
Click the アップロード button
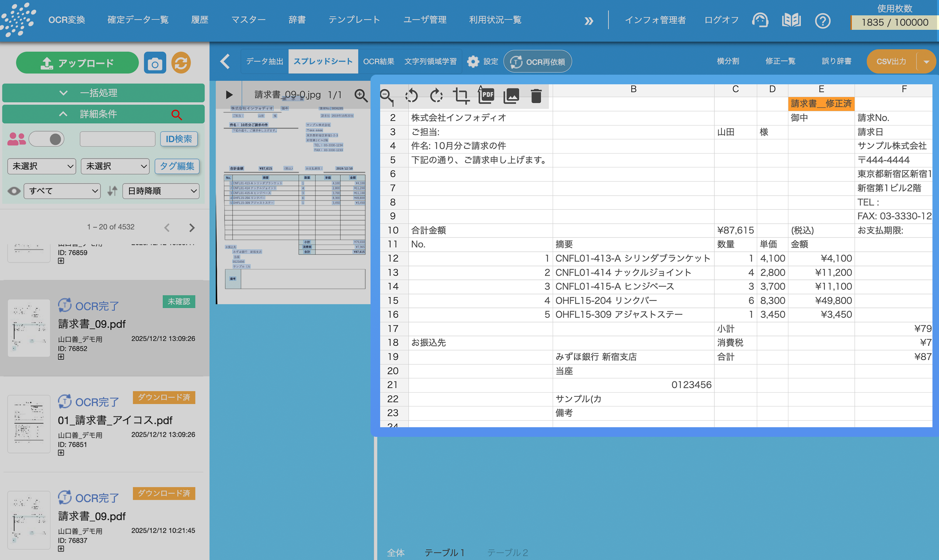(x=77, y=63)
